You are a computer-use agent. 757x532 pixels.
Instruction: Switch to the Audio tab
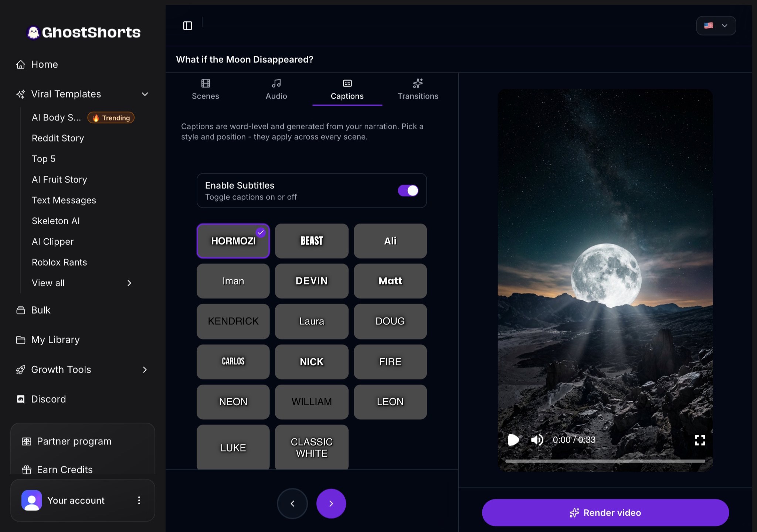pyautogui.click(x=276, y=89)
